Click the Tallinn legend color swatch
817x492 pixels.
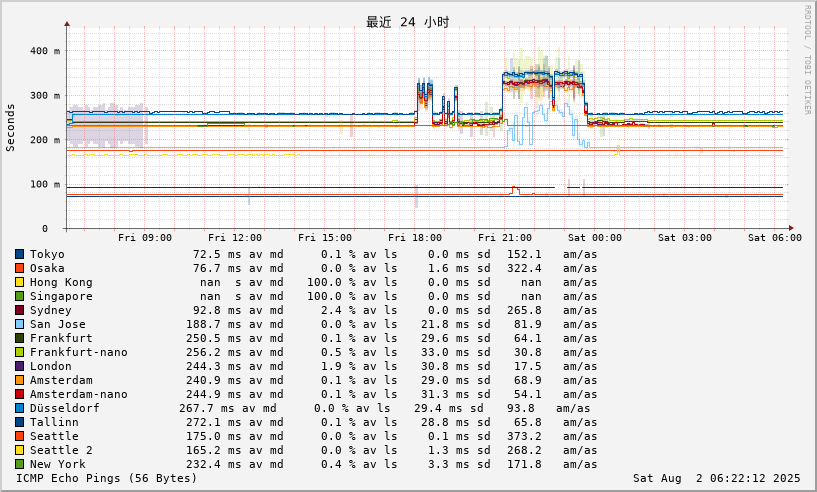pyautogui.click(x=19, y=422)
